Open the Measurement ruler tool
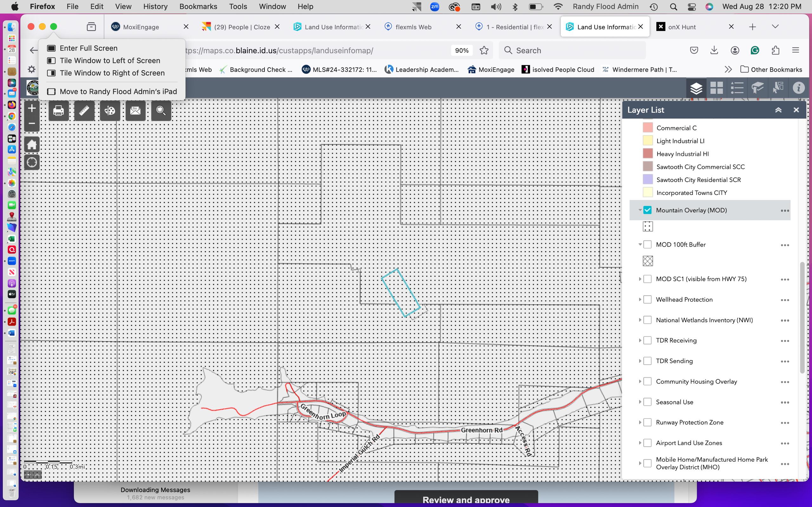Image resolution: width=812 pixels, height=507 pixels. coord(84,111)
